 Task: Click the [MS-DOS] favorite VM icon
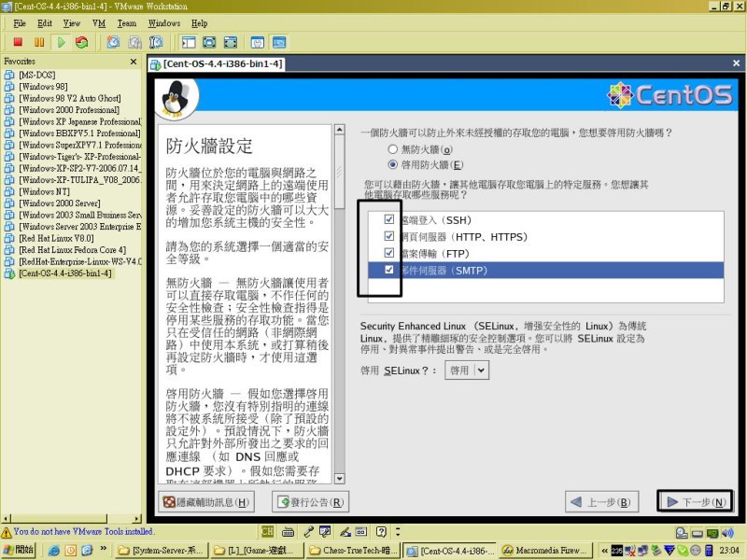click(9, 75)
